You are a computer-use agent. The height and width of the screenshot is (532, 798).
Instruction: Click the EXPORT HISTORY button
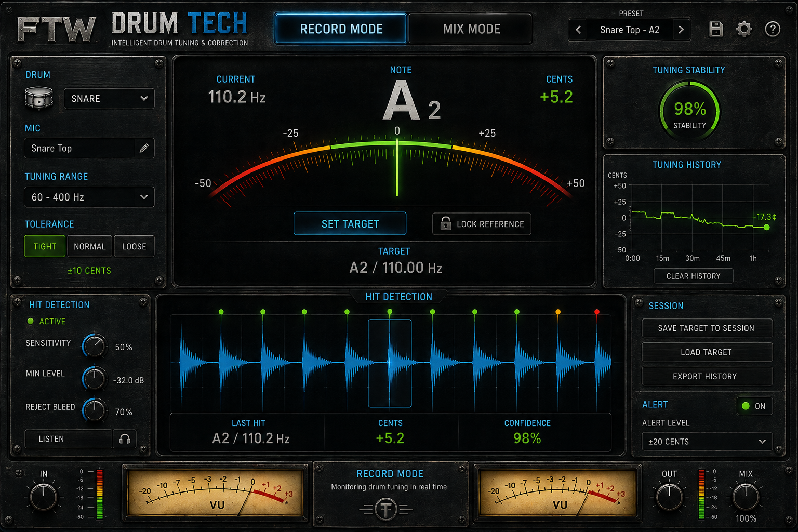707,376
